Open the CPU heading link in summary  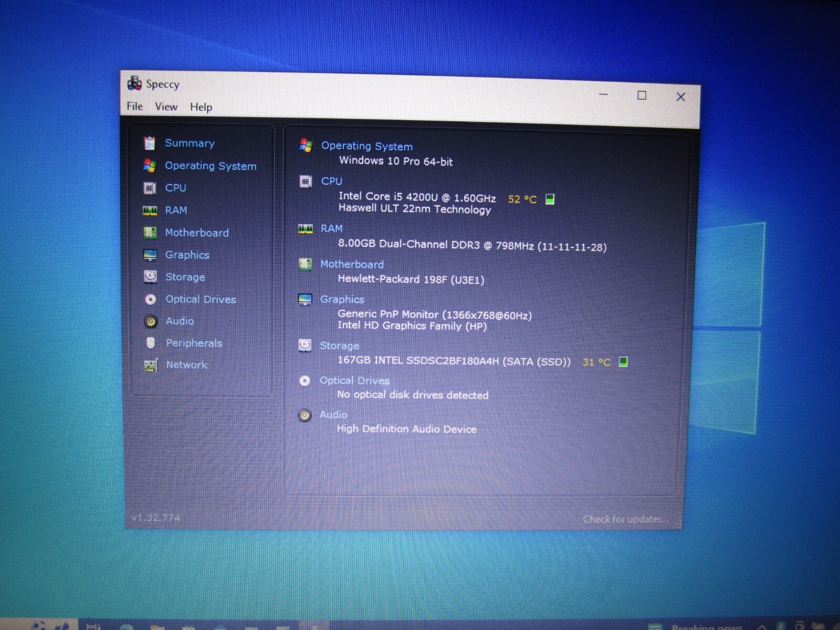[331, 181]
